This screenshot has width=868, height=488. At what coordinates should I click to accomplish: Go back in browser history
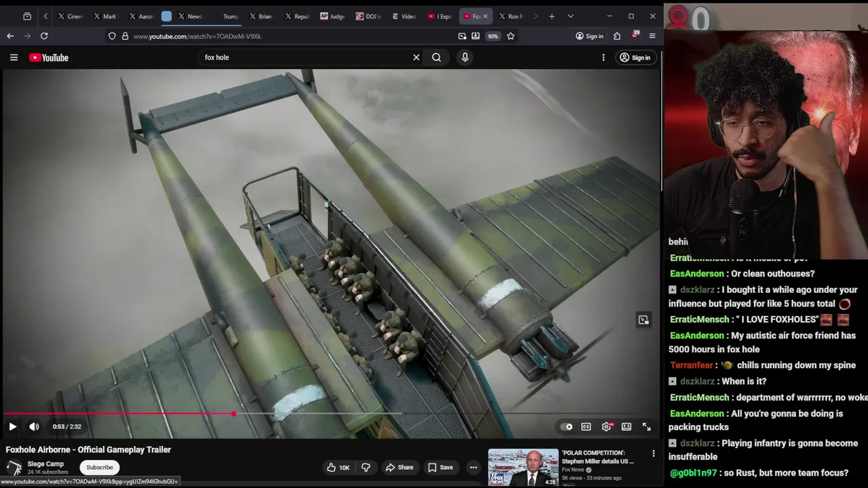[x=10, y=36]
